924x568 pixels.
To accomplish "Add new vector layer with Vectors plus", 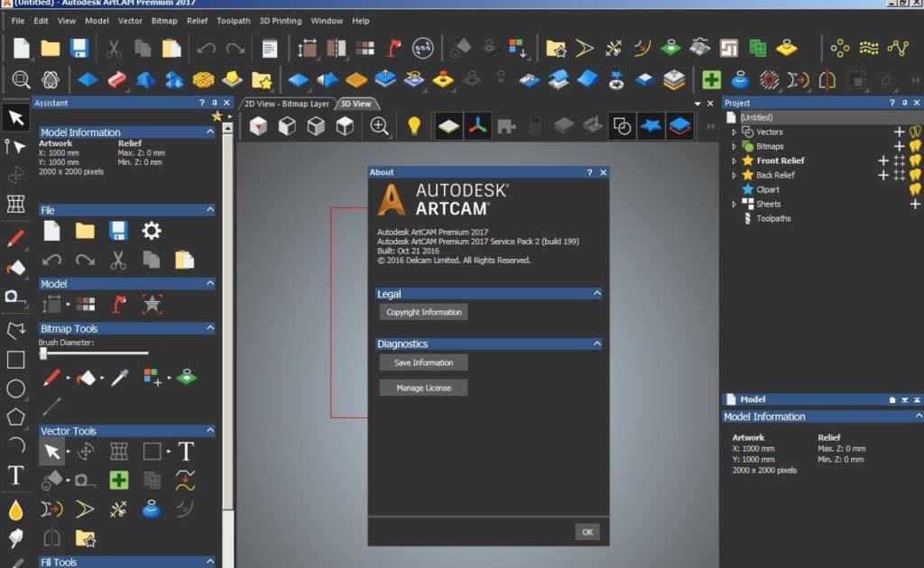I will click(900, 132).
